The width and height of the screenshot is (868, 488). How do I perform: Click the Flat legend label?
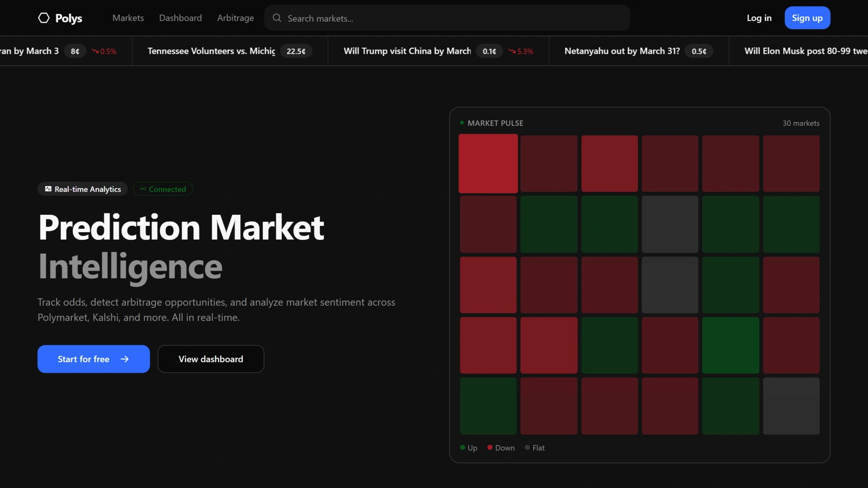pos(538,448)
